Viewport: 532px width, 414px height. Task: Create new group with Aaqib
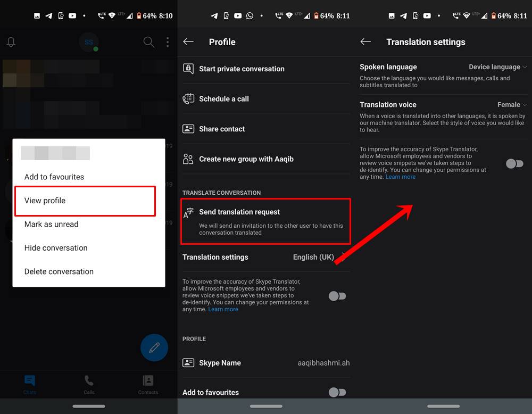(x=266, y=159)
